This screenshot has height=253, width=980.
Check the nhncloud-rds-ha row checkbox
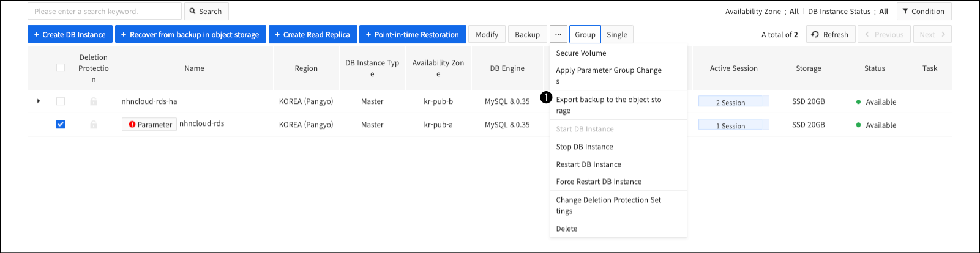61,101
